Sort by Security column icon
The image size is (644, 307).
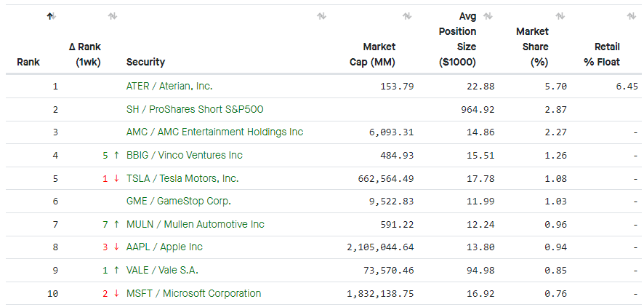tap(321, 16)
